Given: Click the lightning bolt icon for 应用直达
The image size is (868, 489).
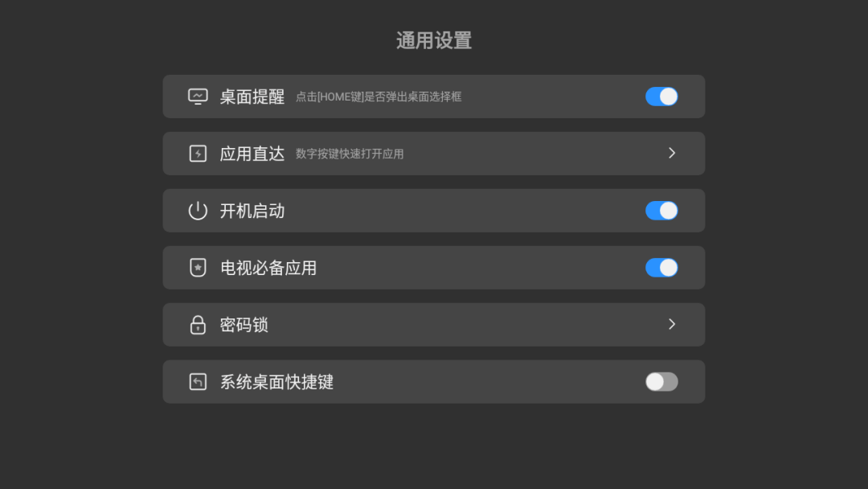Looking at the screenshot, I should point(198,154).
